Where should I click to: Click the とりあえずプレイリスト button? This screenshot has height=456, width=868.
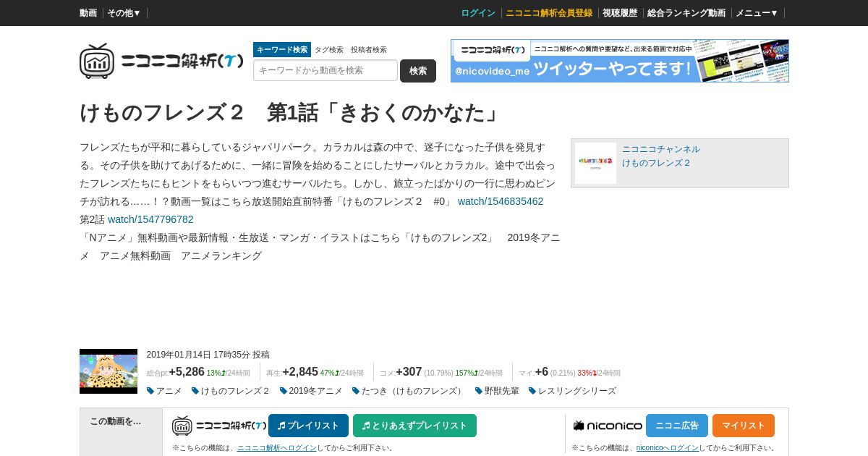(414, 426)
